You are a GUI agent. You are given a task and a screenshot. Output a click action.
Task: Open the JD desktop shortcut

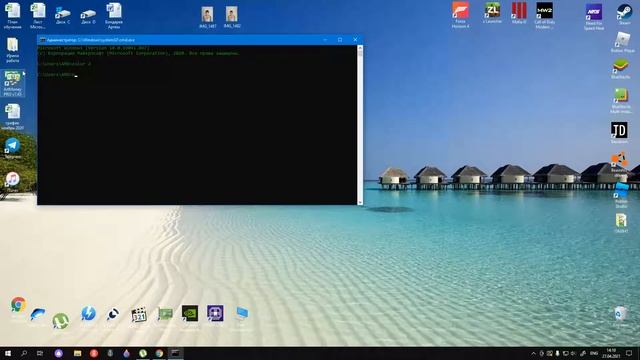(x=619, y=133)
